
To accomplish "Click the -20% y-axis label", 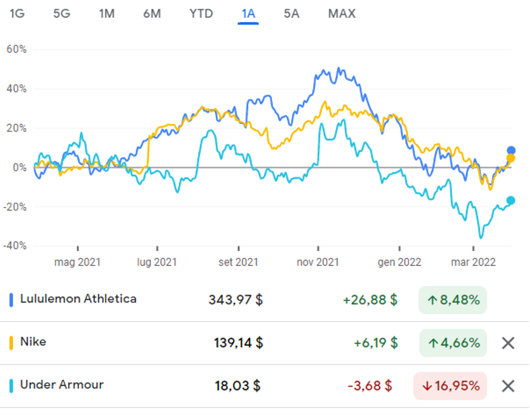I will tap(15, 207).
